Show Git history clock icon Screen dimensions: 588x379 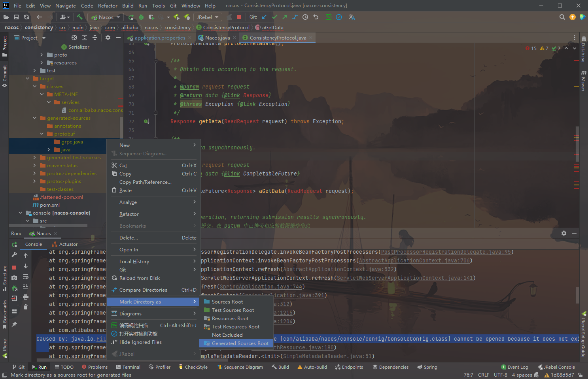click(305, 17)
